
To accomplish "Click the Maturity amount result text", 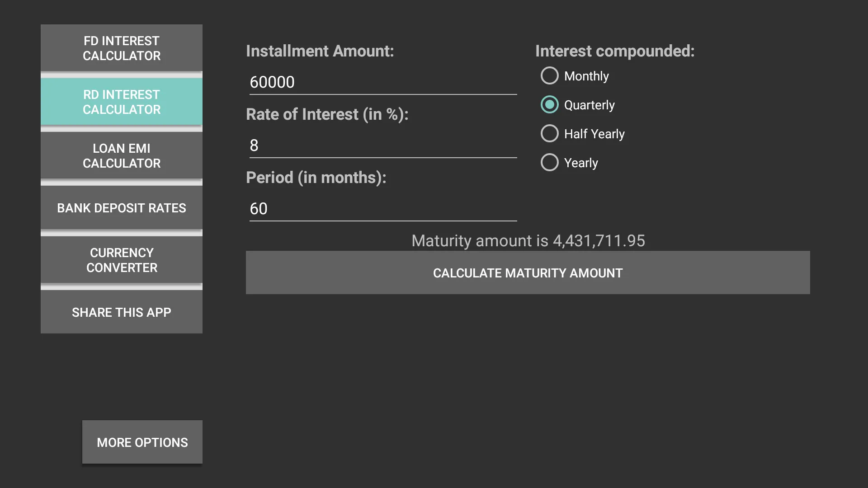I will pos(528,240).
